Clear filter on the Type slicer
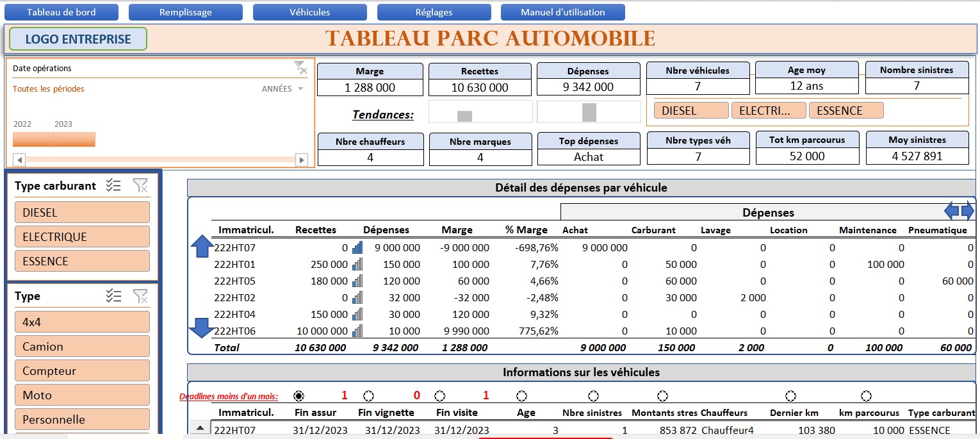Viewport: 980px width, 439px height. click(140, 296)
